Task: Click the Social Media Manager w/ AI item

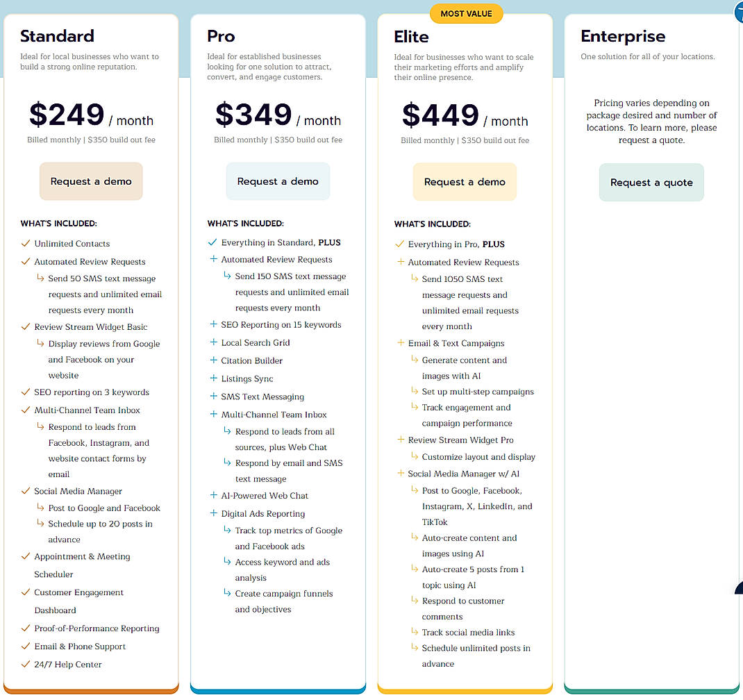Action: tap(464, 474)
